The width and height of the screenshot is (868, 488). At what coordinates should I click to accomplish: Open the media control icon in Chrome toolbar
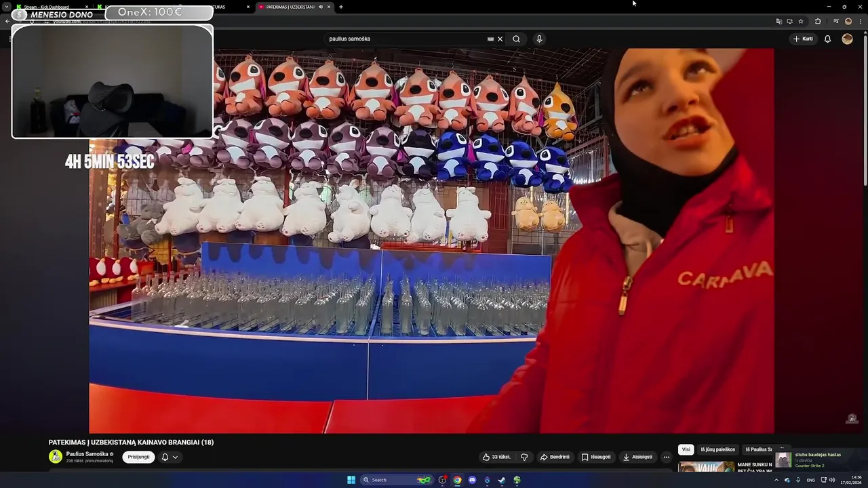tap(836, 21)
